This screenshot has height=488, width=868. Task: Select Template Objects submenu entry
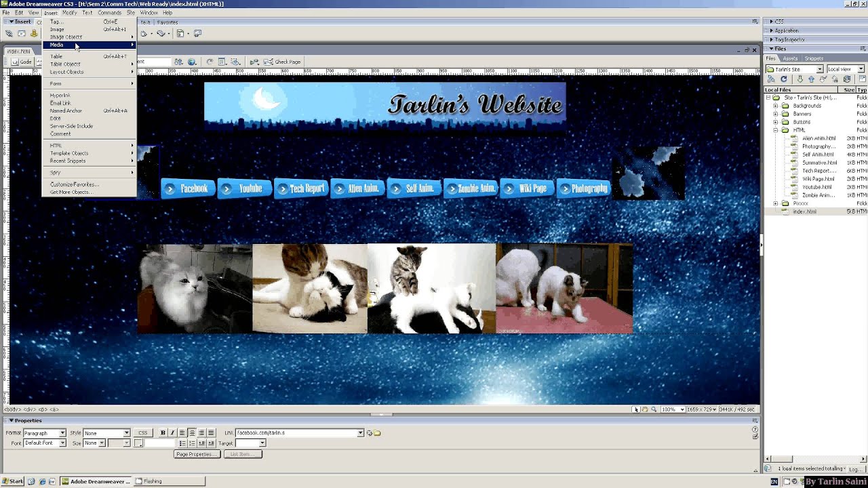click(x=89, y=153)
